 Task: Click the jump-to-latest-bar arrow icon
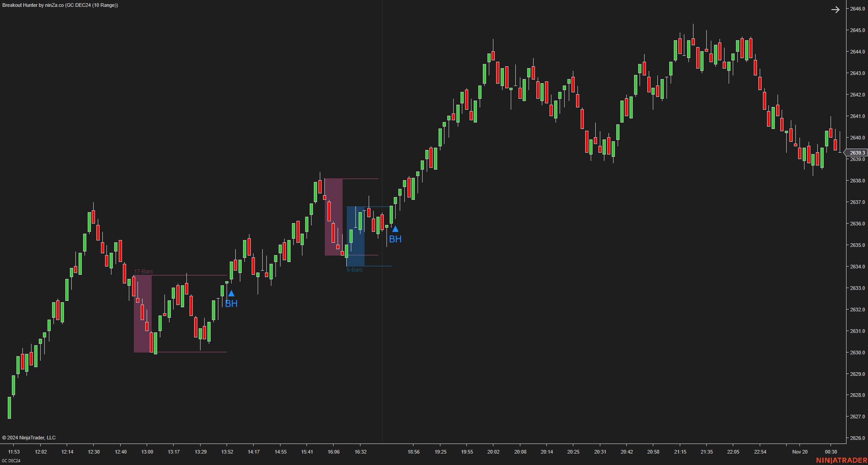click(835, 9)
